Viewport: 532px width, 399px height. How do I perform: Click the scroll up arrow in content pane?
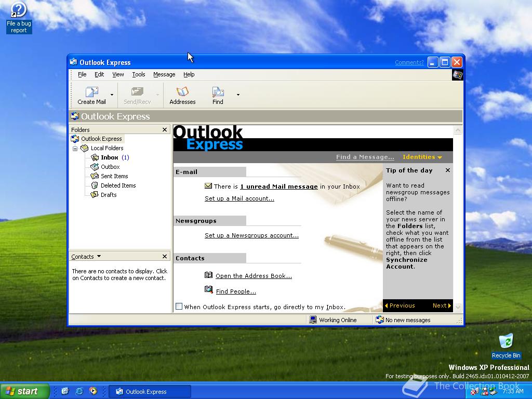click(458, 130)
